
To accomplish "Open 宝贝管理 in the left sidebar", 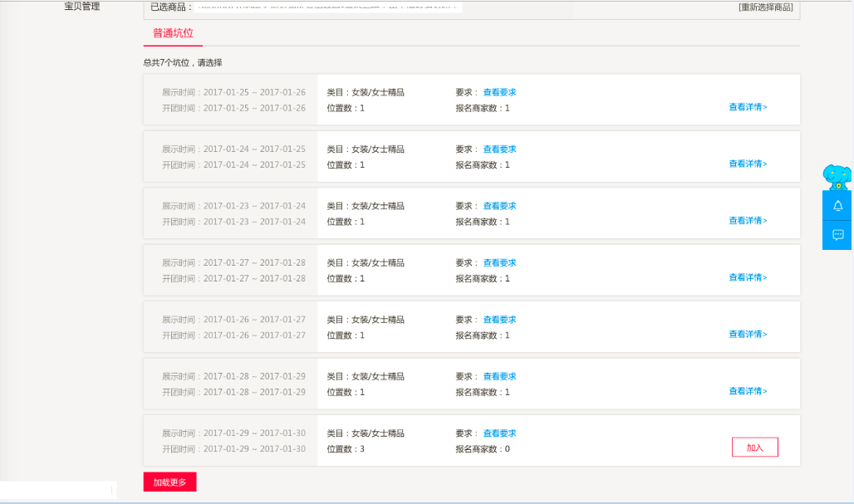I will [81, 7].
